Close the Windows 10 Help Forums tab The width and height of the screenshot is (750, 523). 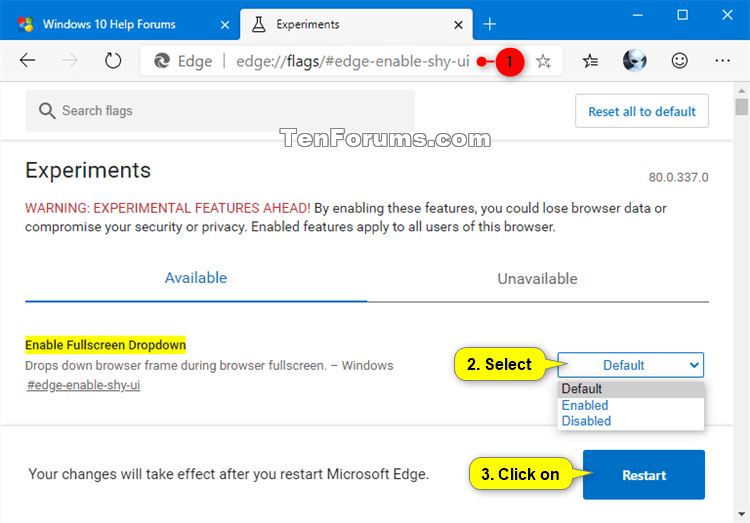pyautogui.click(x=225, y=24)
